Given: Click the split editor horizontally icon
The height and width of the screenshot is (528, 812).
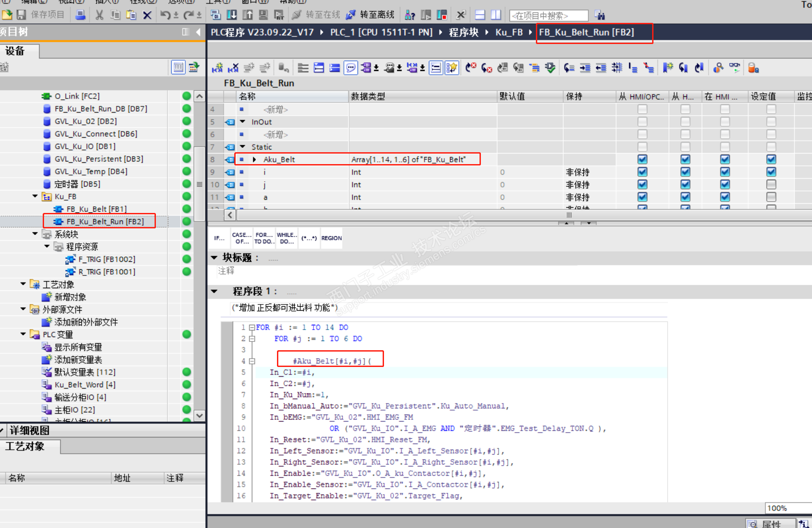Looking at the screenshot, I should (480, 15).
